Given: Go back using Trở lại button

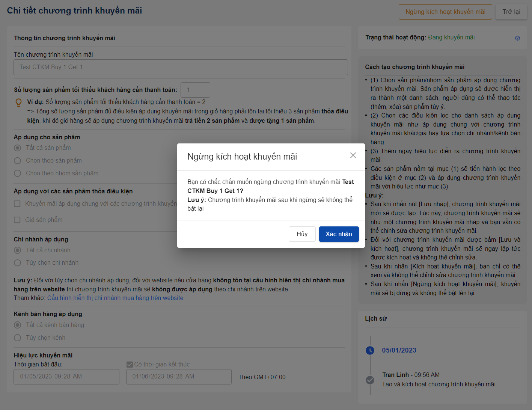Looking at the screenshot, I should (511, 12).
